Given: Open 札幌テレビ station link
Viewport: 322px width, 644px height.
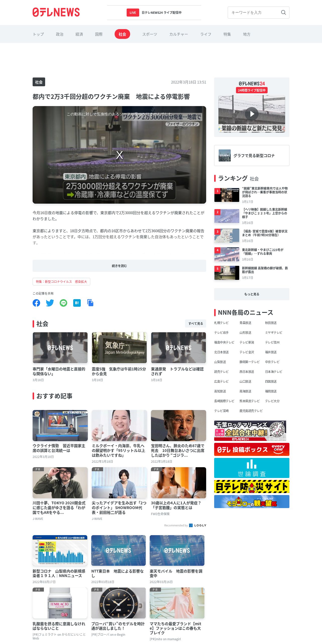Looking at the screenshot, I should [x=221, y=323].
